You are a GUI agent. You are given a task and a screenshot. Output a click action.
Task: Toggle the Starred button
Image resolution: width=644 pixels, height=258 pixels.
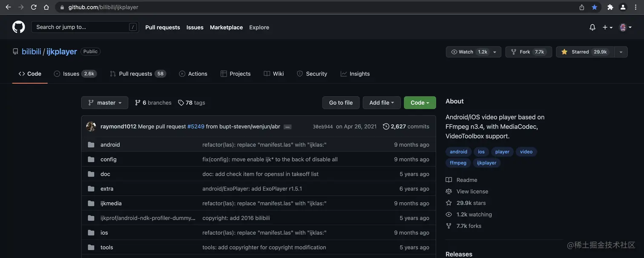coord(585,52)
